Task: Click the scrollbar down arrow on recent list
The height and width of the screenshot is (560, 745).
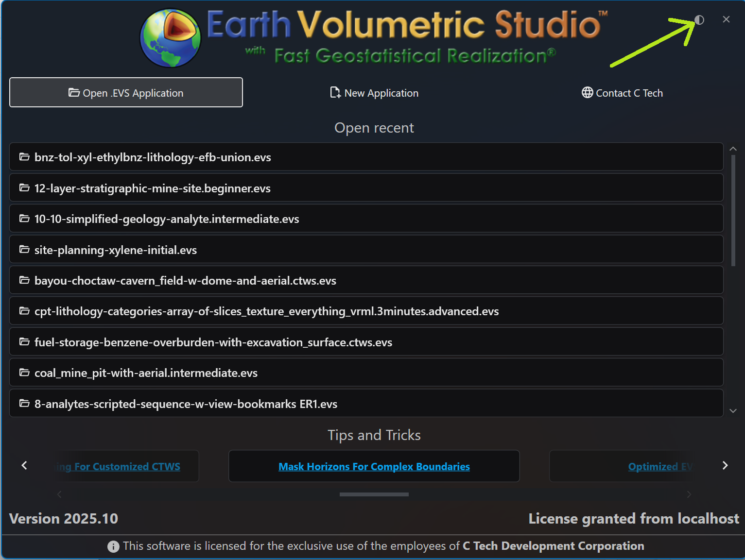Action: coord(733,410)
